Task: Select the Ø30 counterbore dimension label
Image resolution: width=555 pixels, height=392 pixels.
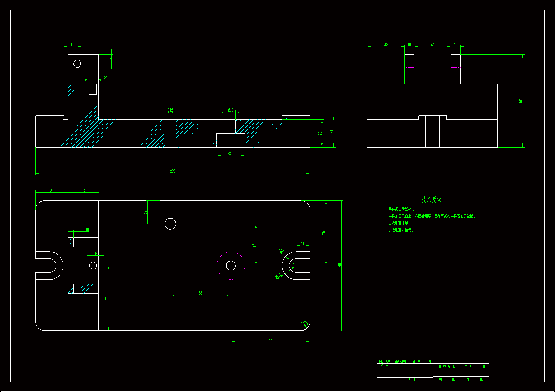Action: click(230, 153)
